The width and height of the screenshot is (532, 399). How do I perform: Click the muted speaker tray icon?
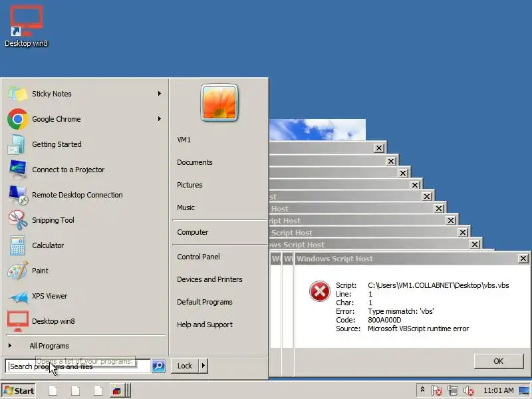469,390
